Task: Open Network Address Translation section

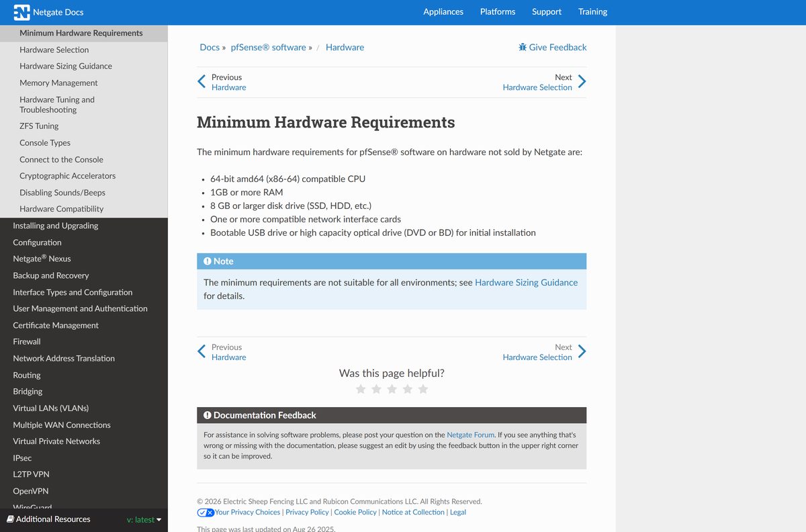Action: pyautogui.click(x=84, y=359)
